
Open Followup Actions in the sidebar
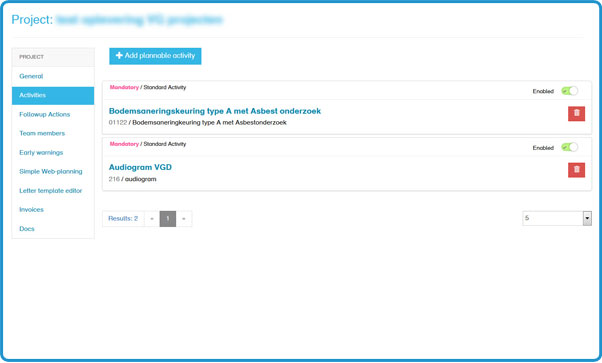coord(53,114)
